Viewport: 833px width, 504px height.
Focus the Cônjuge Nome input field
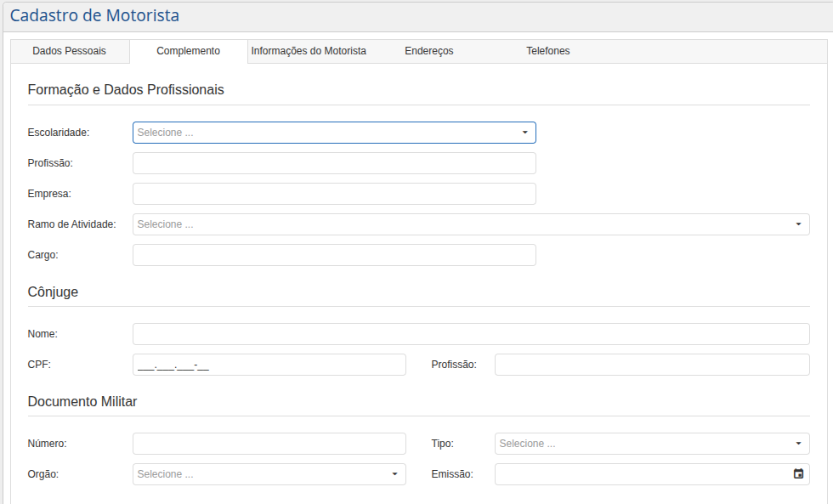471,334
